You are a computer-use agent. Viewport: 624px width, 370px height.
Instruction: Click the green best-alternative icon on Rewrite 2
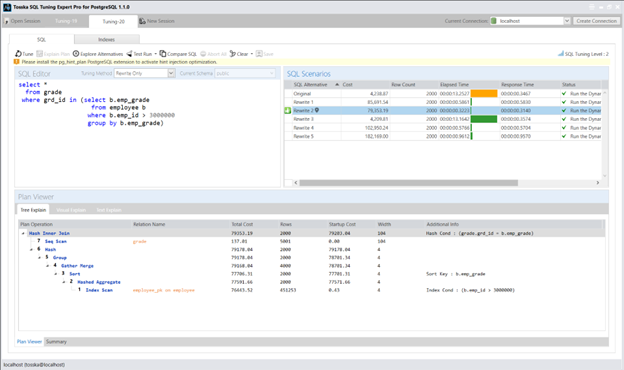(288, 111)
